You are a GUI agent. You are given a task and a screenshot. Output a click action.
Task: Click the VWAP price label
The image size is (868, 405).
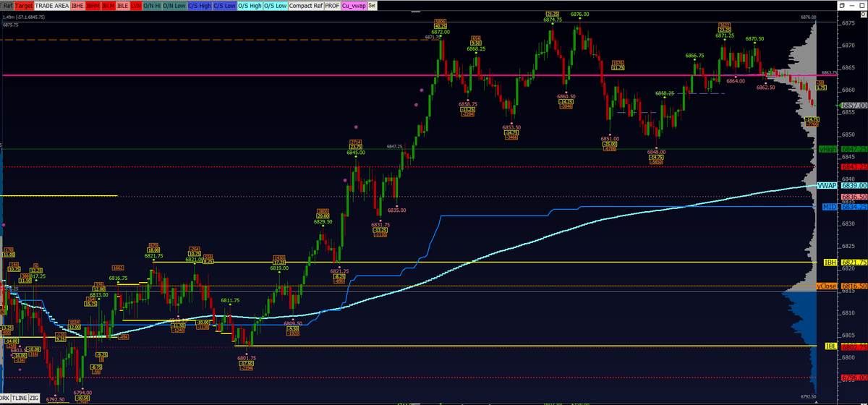click(827, 186)
